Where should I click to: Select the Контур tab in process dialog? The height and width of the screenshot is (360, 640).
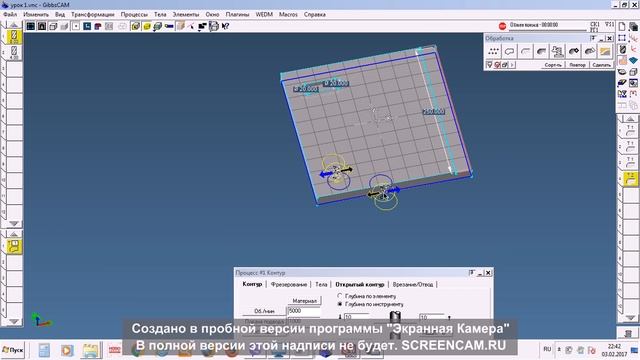coord(252,284)
